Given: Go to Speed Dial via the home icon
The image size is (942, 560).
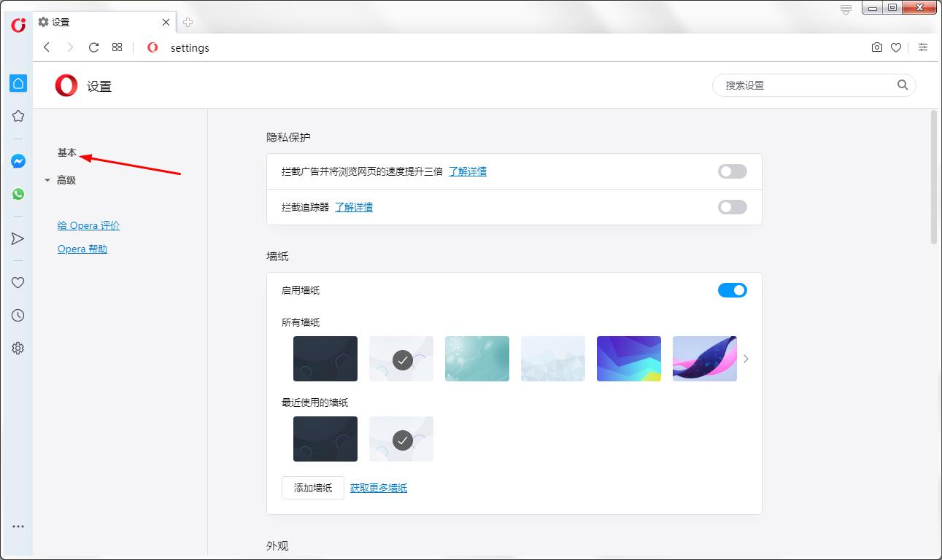Looking at the screenshot, I should pos(18,83).
